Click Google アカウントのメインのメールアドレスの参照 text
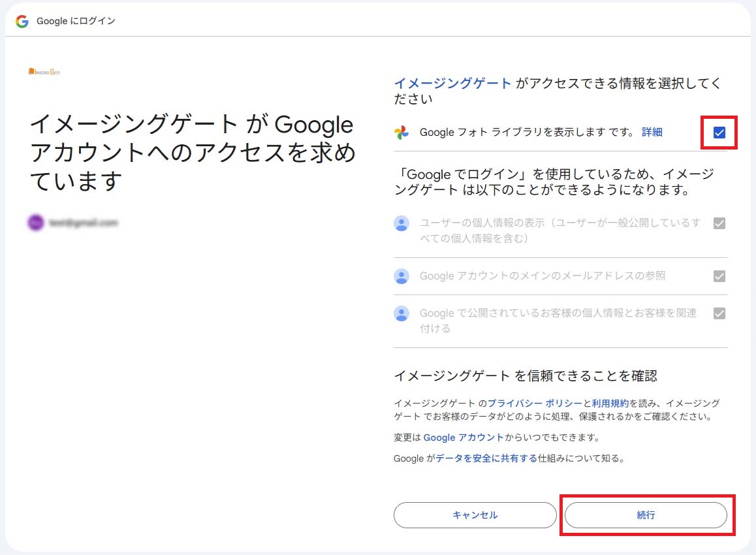 543,276
